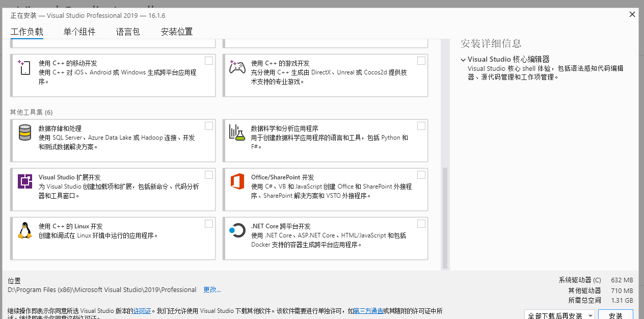
Task: Click the Visual Studio 扩展开发 title text
Action: click(70, 177)
